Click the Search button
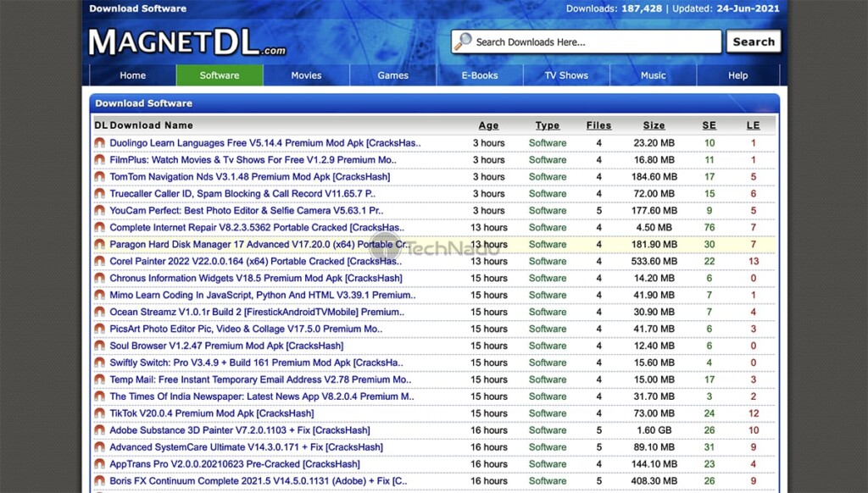 coord(754,42)
